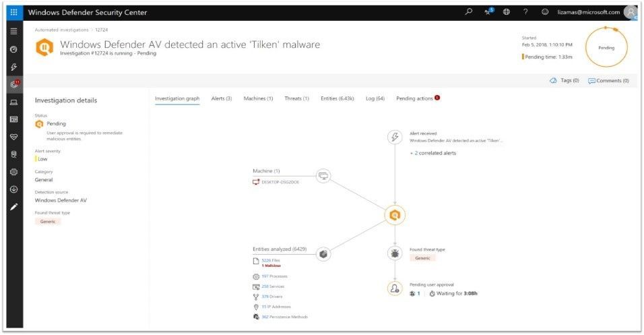The height and width of the screenshot is (335, 644).
Task: Switch to the Alerts (3) tab
Action: coord(222,98)
